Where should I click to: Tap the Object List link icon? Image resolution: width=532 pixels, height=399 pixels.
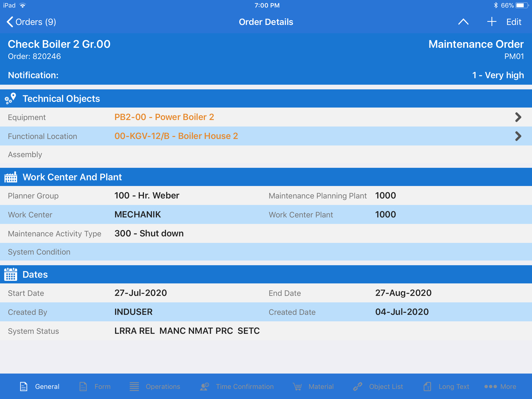[358, 387]
